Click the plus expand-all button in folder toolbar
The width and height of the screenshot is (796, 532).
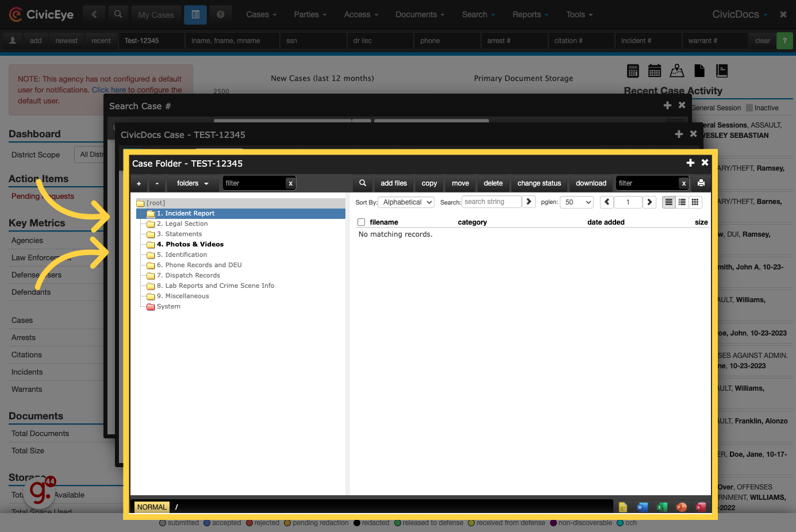click(139, 184)
